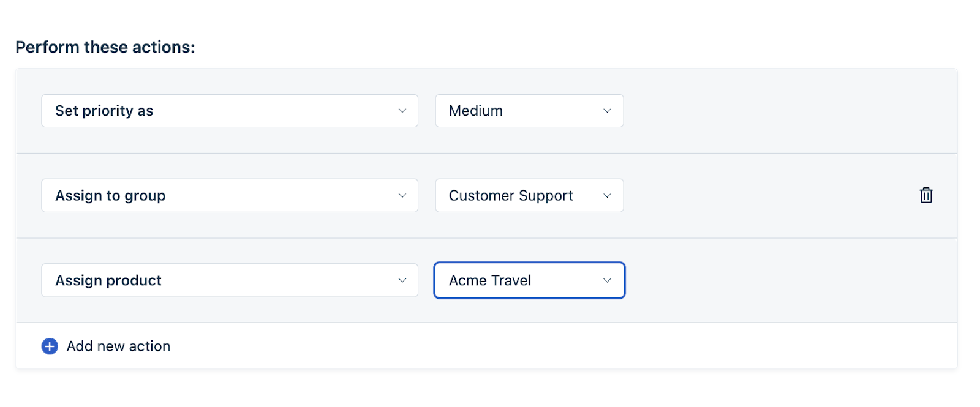Image resolution: width=980 pixels, height=407 pixels.
Task: Click the chevron arrow beside Medium
Action: [607, 111]
